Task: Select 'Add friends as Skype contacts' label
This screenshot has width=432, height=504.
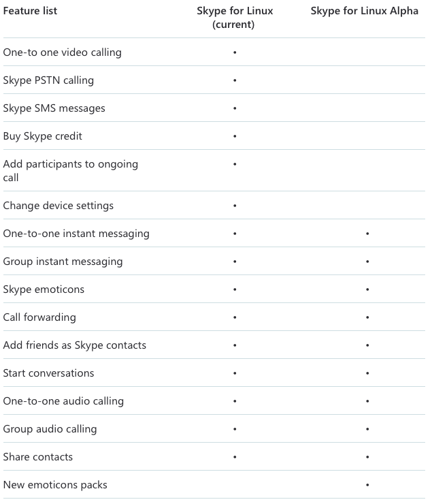Action: (x=74, y=345)
